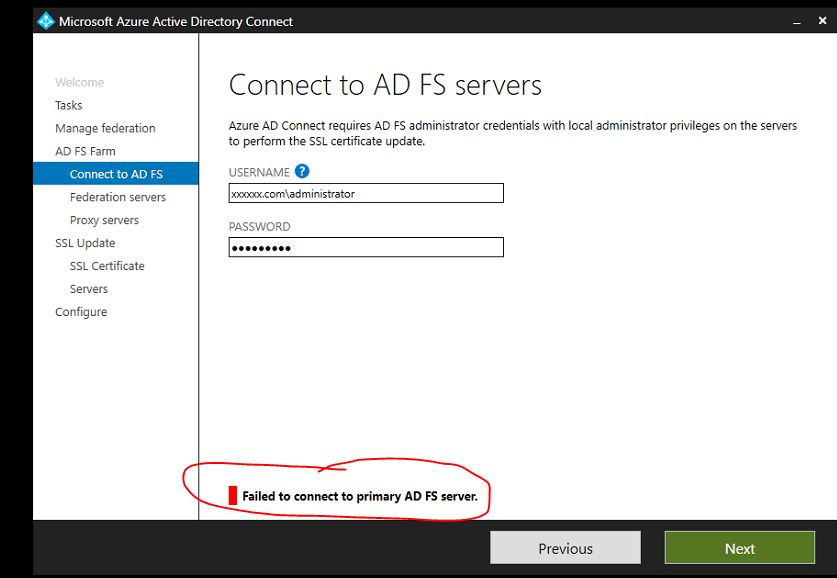Click the green Next button
This screenshot has height=578, width=837.
[x=739, y=548]
